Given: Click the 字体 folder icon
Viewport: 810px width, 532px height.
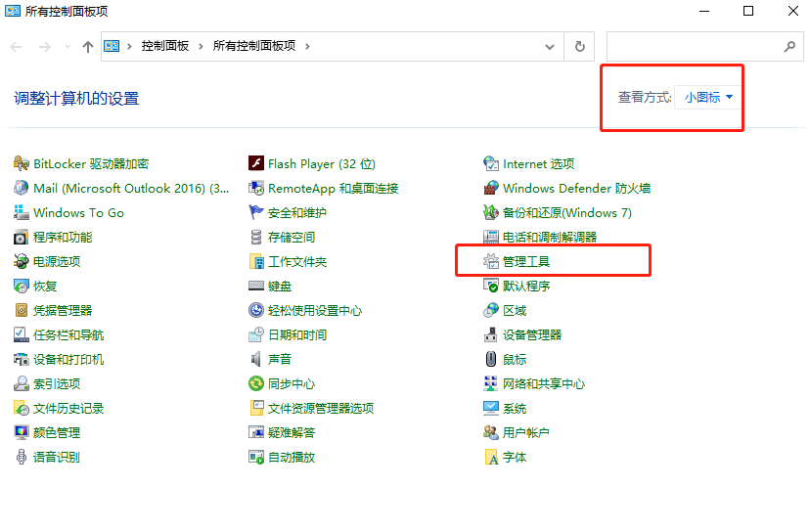Looking at the screenshot, I should (x=491, y=458).
